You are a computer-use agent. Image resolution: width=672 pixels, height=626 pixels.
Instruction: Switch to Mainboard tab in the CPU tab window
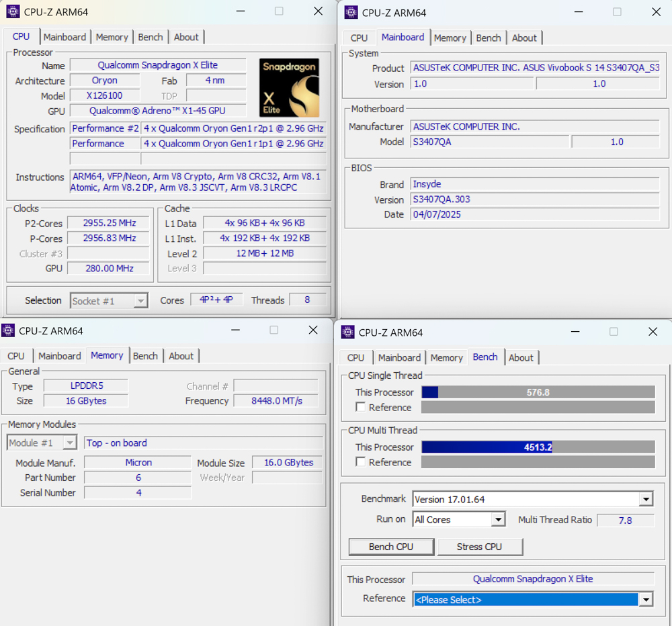65,37
